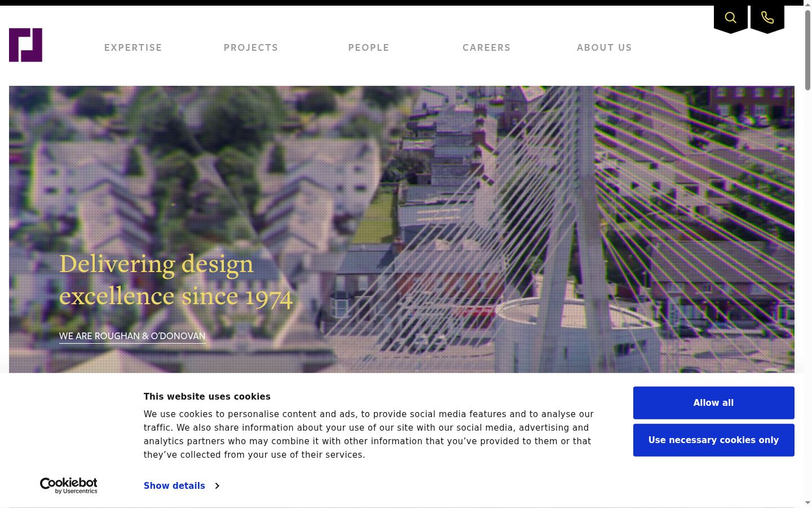
Task: Click the Cookiebot by Usercentrics logo
Action: 68,485
